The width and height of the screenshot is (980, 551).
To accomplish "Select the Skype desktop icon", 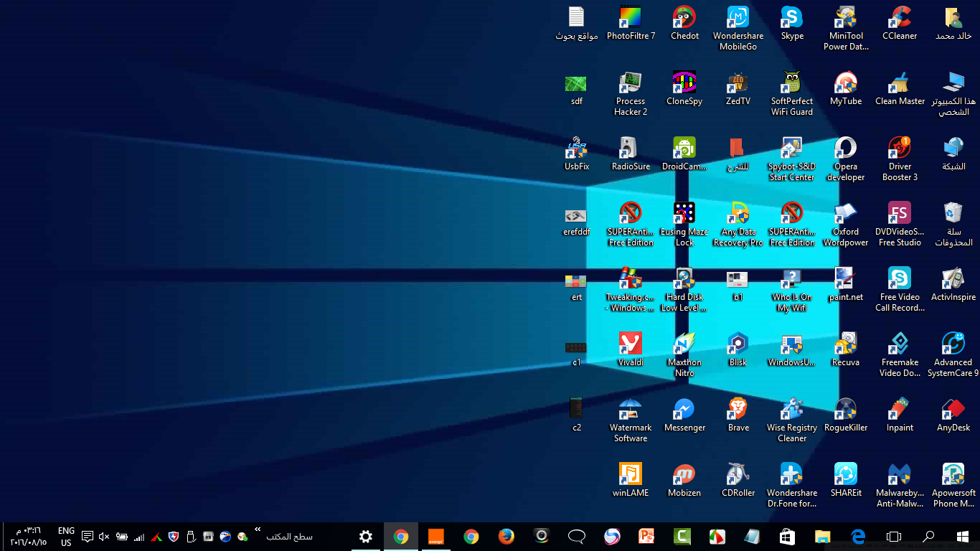I will point(792,24).
